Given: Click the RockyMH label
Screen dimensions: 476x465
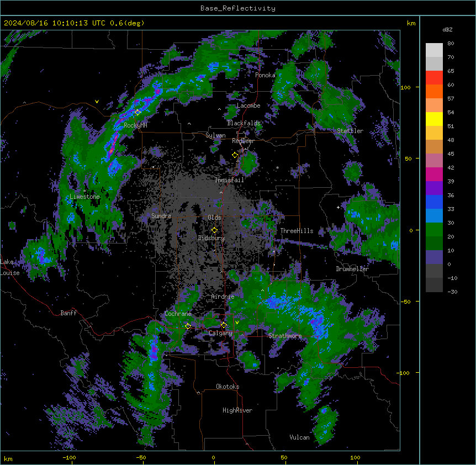Looking at the screenshot, I should pos(135,125).
